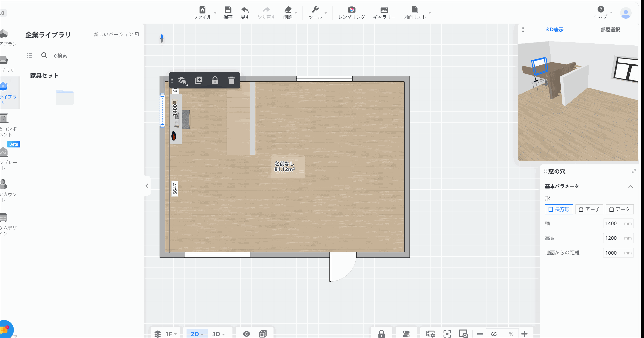Viewport: 644px width, 338px height.
Task: Edit the 地面からの距離 value 1000
Action: [618, 253]
